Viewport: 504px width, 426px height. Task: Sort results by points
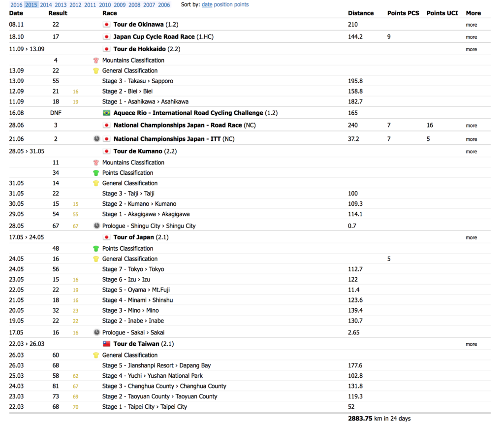point(242,4)
